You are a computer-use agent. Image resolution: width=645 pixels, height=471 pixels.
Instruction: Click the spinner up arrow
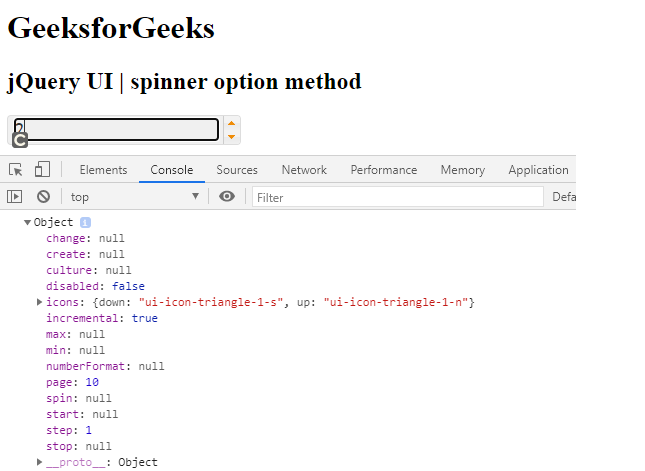[232, 123]
